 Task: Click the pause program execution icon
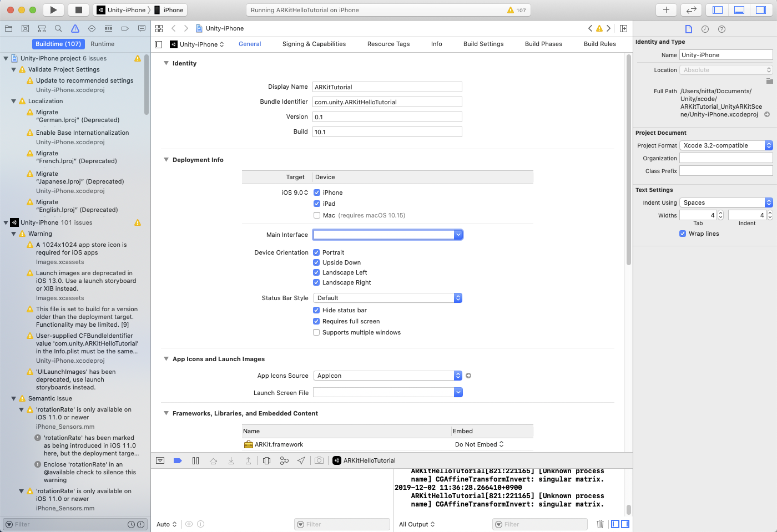195,460
